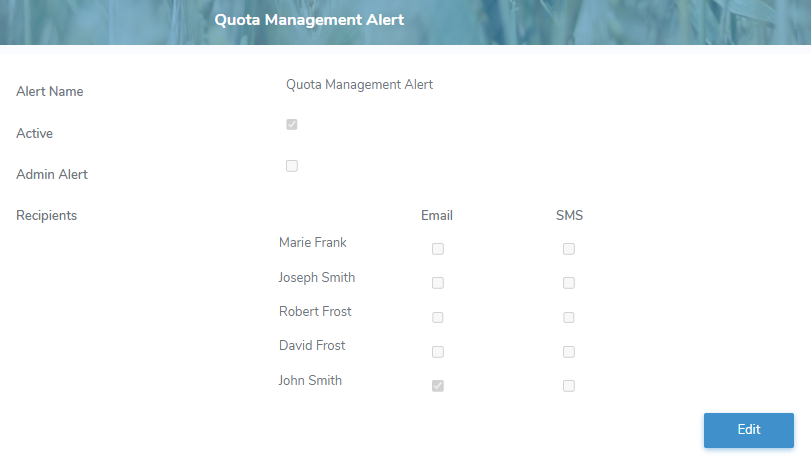
Task: Select David Frost's Email checkbox
Action: click(x=437, y=352)
